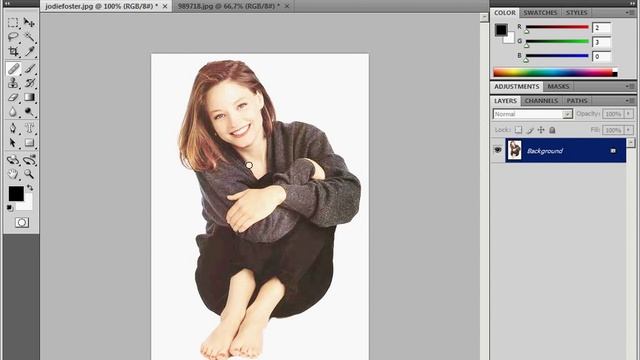Select the Brush tool

pyautogui.click(x=29, y=69)
